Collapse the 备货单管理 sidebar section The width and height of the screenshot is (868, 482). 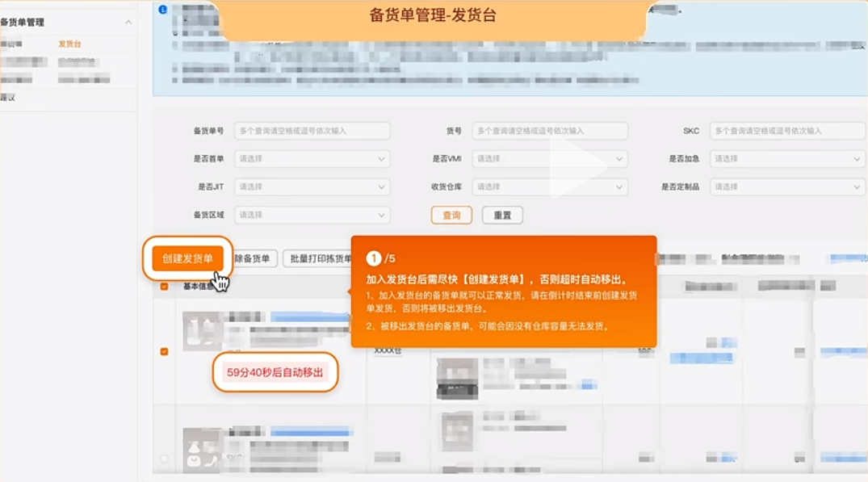coord(128,22)
